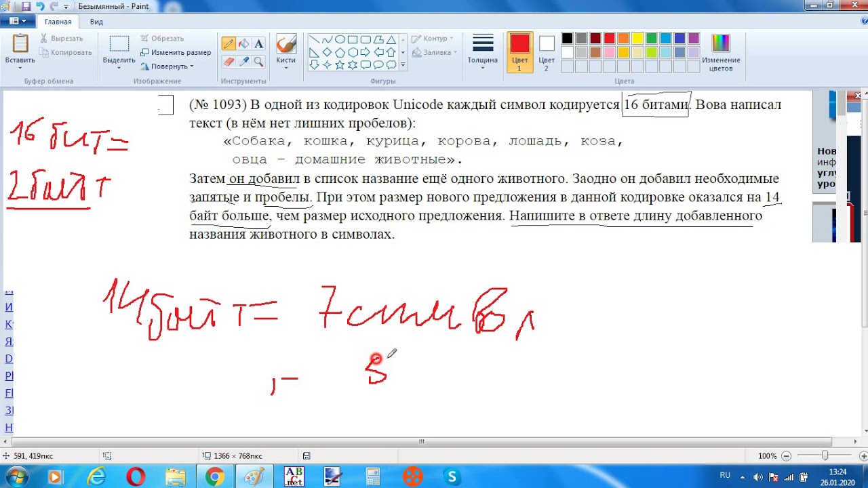Image resolution: width=868 pixels, height=488 pixels.
Task: Choose the Curve shape
Action: coord(328,39)
